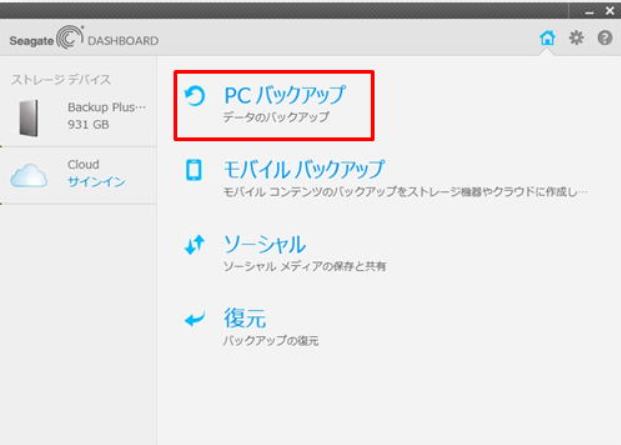The image size is (621, 445).
Task: Click the ソーシャル up-down arrows icon
Action: point(194,245)
